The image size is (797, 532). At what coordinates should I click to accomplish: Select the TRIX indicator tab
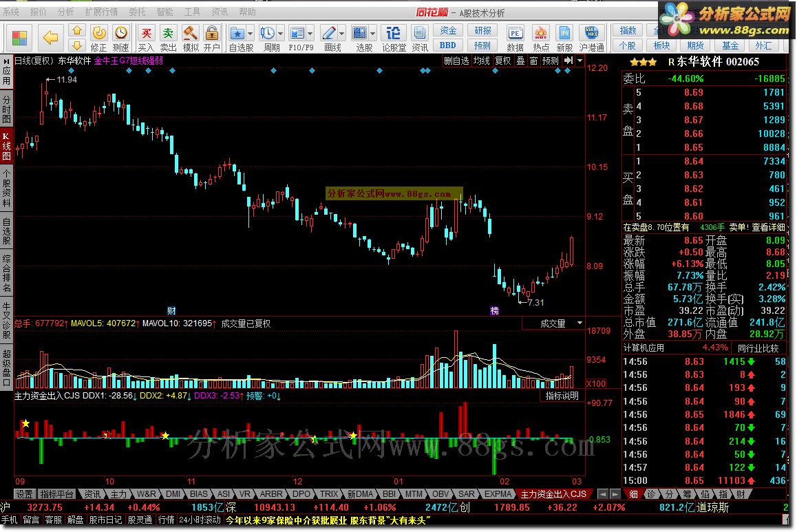click(329, 494)
